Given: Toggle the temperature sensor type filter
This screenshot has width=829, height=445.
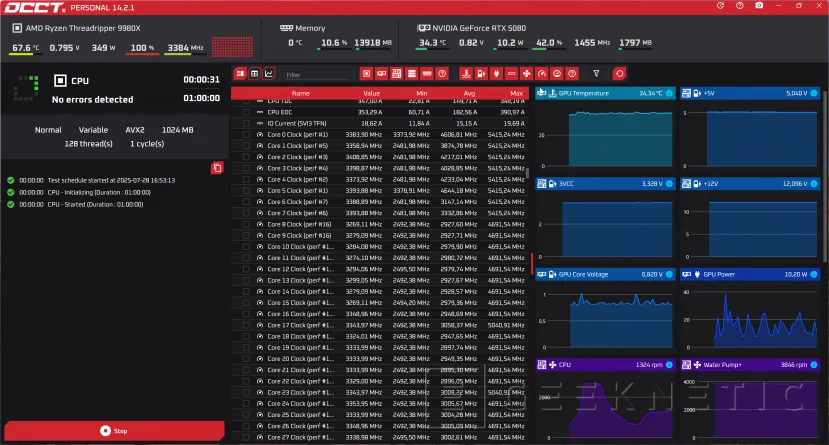Looking at the screenshot, I should tap(466, 74).
